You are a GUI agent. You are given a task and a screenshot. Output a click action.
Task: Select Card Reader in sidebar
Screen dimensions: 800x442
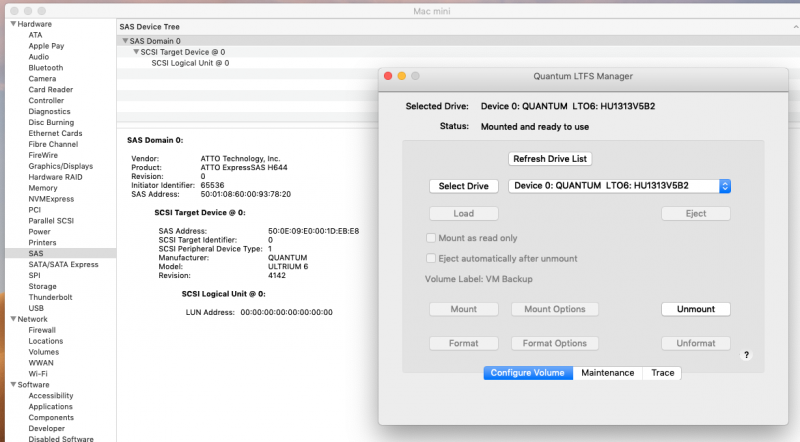[x=51, y=89]
